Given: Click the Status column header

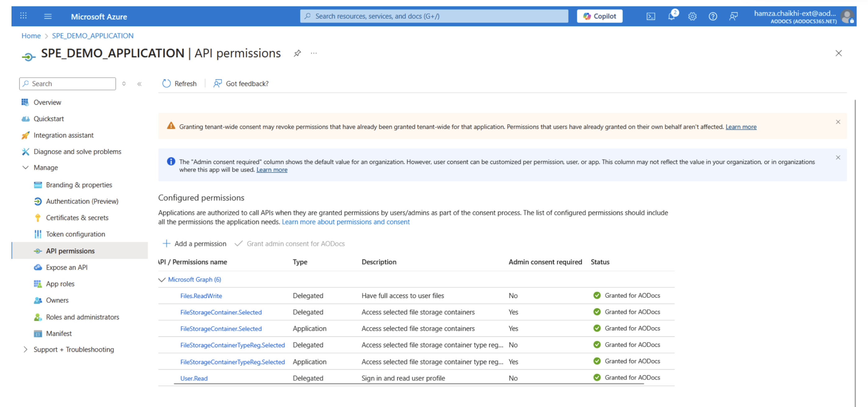Looking at the screenshot, I should tap(600, 262).
